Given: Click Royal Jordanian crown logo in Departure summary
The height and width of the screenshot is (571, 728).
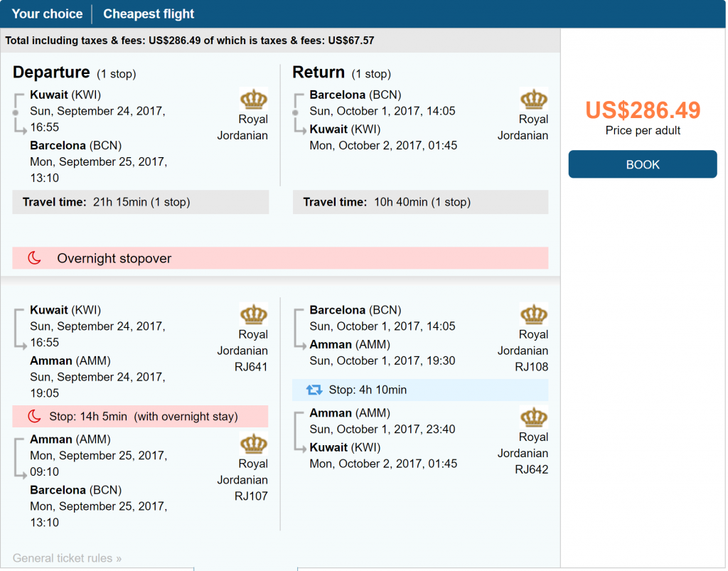Looking at the screenshot, I should coord(254,99).
